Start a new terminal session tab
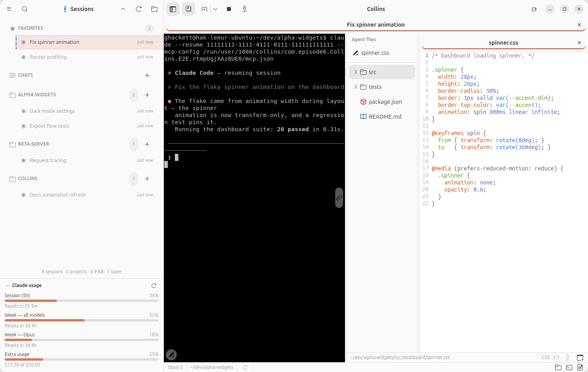588x372 pixels. [204, 9]
